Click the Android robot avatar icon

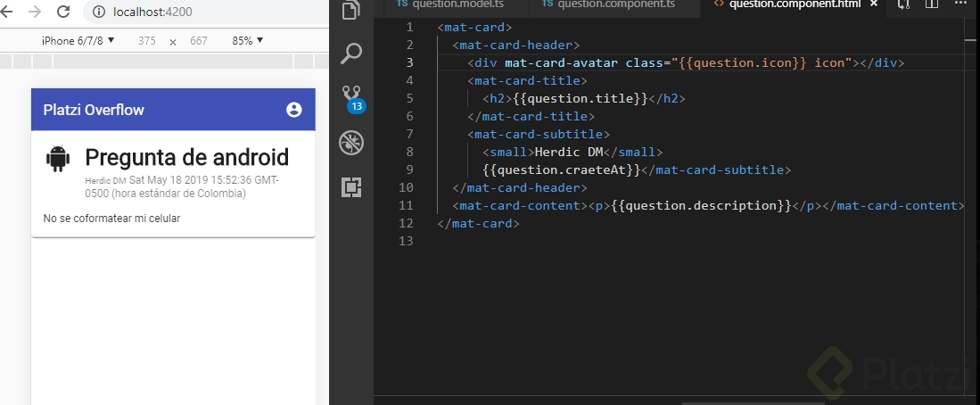(x=57, y=158)
